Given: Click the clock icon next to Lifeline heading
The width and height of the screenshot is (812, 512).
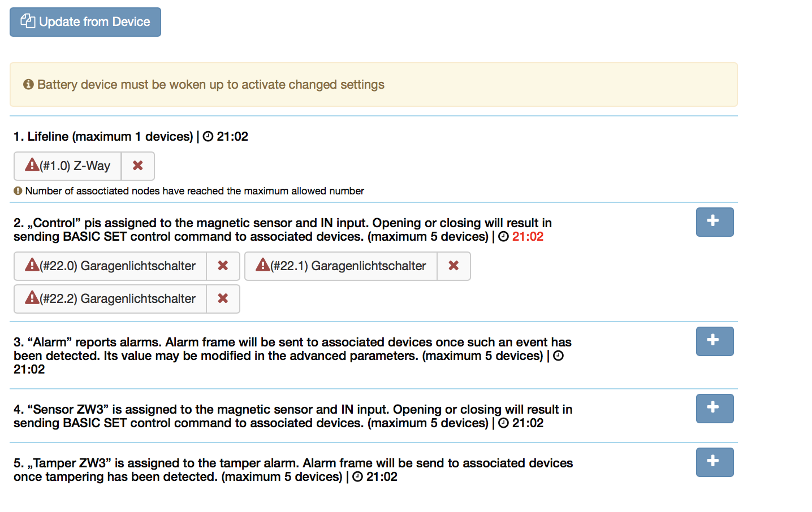Looking at the screenshot, I should point(208,137).
